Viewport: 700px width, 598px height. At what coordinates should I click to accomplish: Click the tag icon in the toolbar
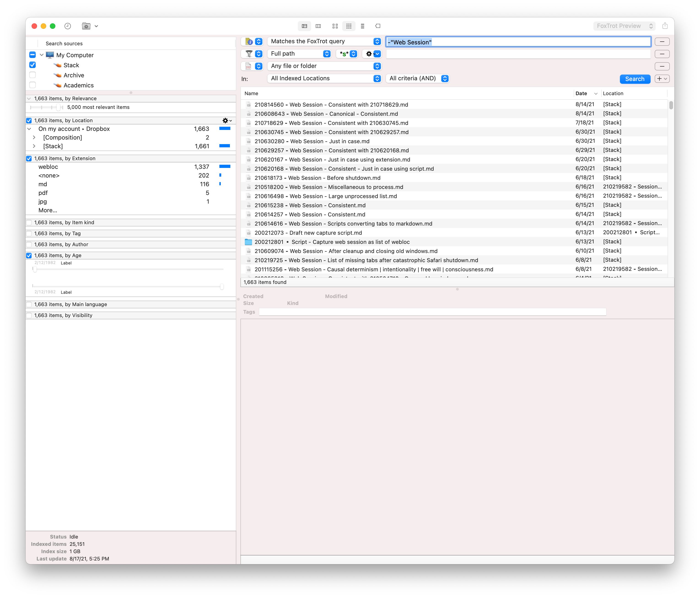(x=378, y=26)
